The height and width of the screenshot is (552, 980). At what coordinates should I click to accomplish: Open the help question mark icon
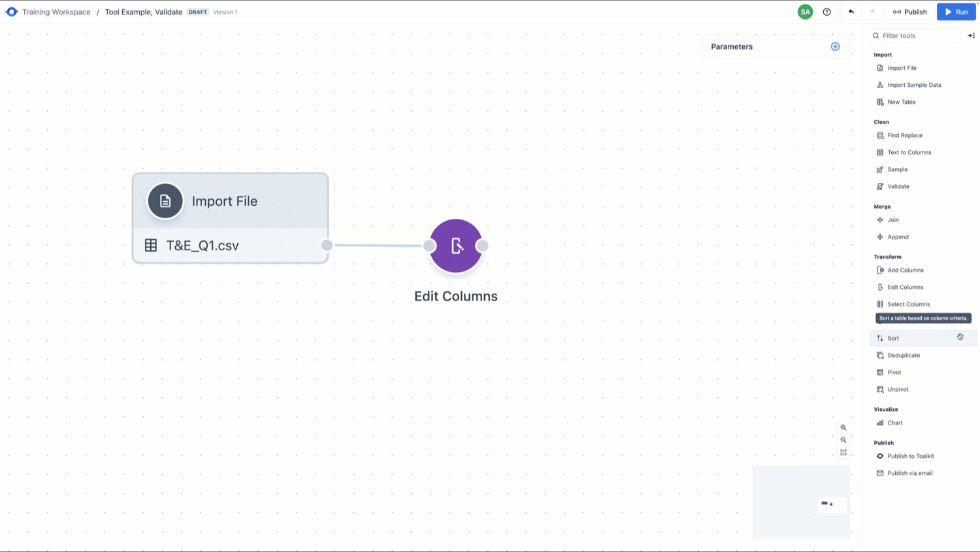click(827, 12)
